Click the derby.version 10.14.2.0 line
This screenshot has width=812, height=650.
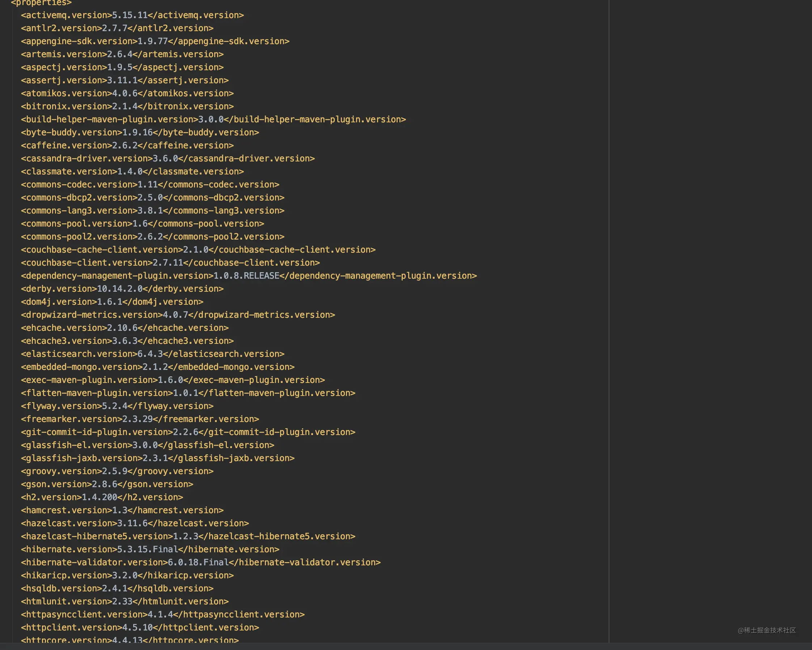pos(122,289)
